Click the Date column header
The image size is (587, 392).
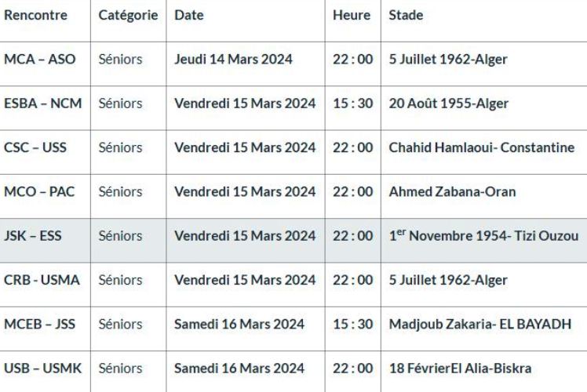point(188,16)
